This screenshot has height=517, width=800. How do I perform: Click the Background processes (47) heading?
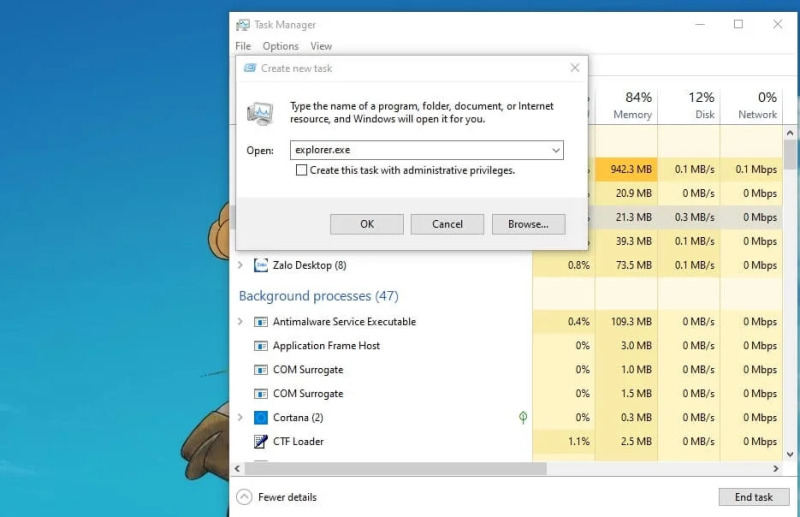318,296
